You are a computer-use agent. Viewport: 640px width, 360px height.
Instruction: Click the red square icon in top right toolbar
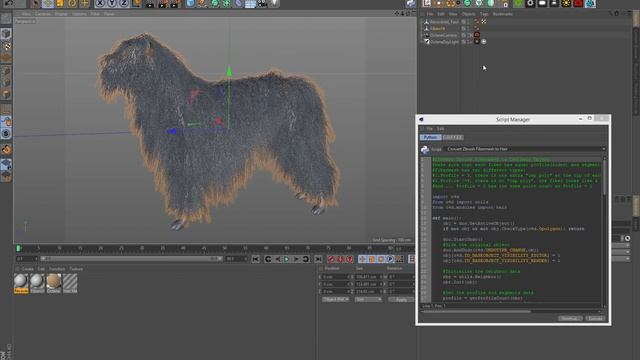point(578,4)
